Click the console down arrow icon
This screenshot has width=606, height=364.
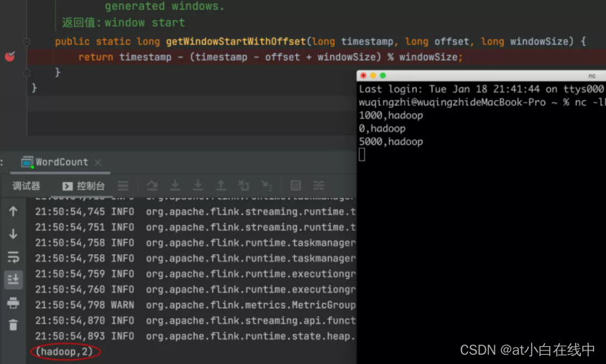13,234
